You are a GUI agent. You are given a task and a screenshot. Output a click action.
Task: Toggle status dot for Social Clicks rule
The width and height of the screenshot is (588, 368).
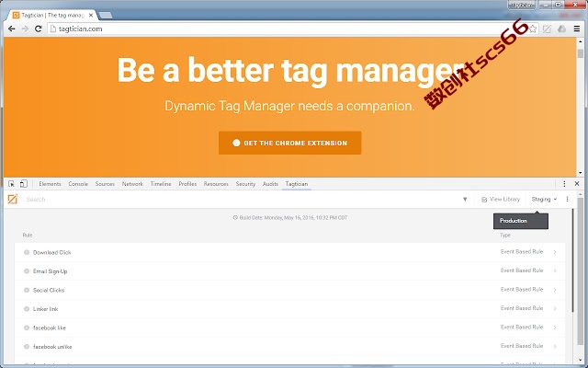[x=27, y=290]
